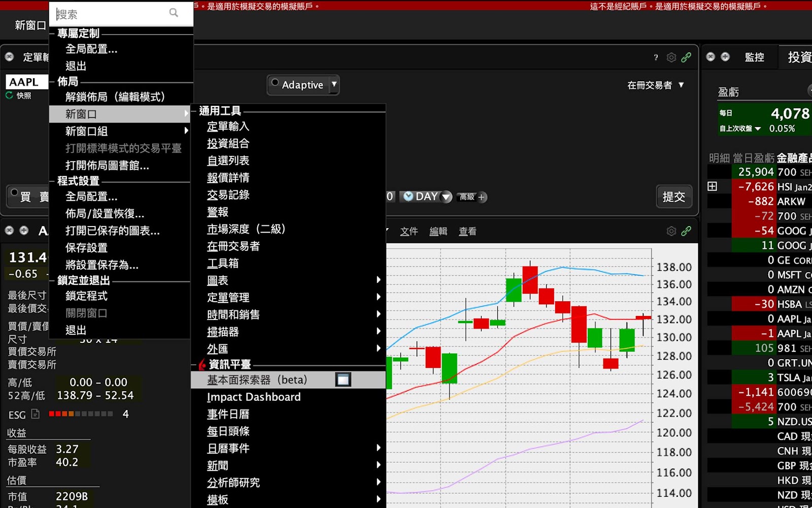Open 警報 from the submenu
812x508 pixels.
pos(288,212)
